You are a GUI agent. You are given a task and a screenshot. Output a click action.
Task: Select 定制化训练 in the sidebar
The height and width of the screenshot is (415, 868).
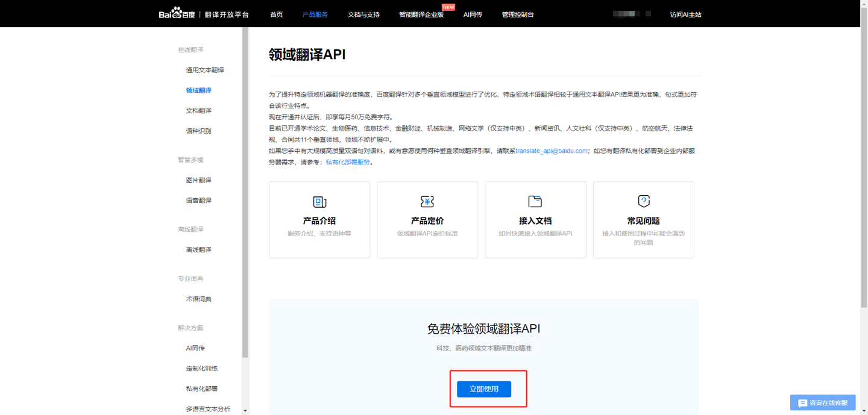201,369
